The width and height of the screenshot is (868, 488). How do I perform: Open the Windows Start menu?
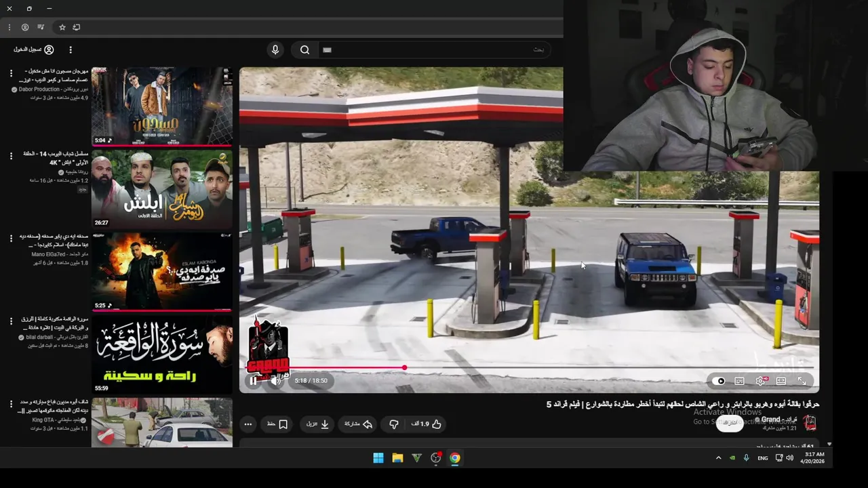[x=378, y=458]
